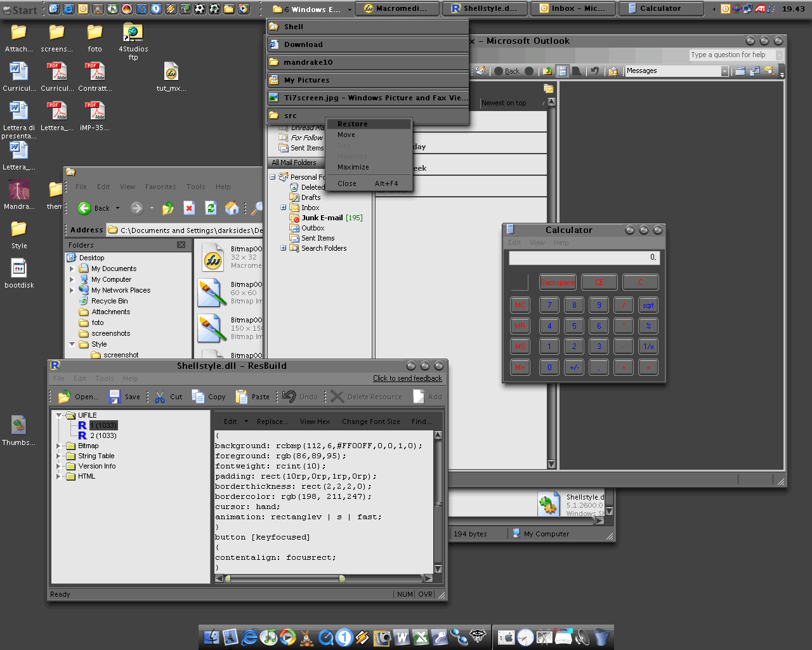Click the Paste clipboard icon in ResBuild
The image size is (812, 650).
tap(242, 397)
